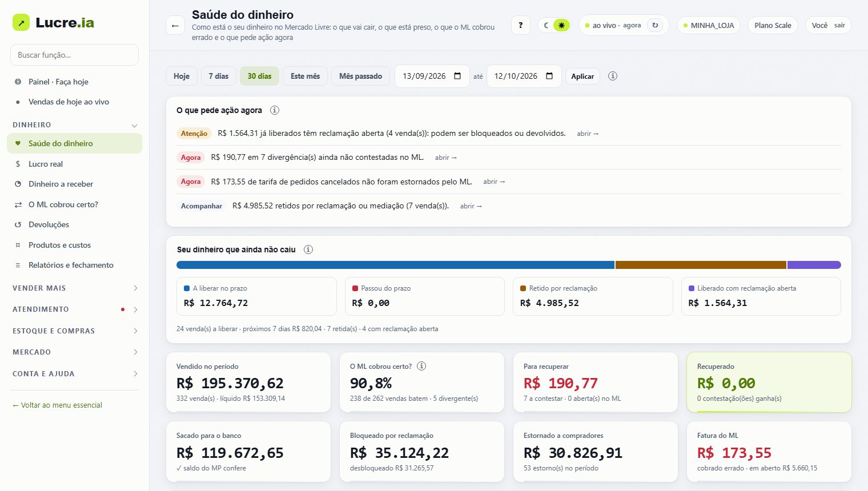The width and height of the screenshot is (868, 491).
Task: Click the MINHA_LOJA store selector
Action: pos(709,25)
